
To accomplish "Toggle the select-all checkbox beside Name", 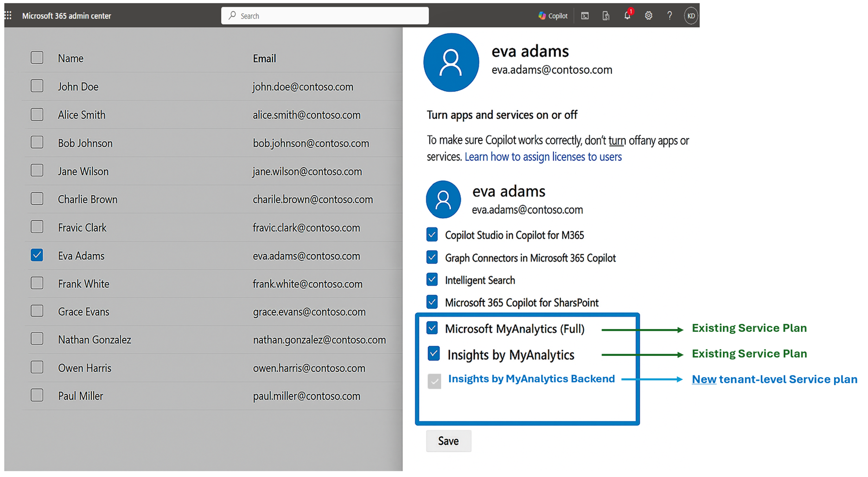I will [x=37, y=58].
